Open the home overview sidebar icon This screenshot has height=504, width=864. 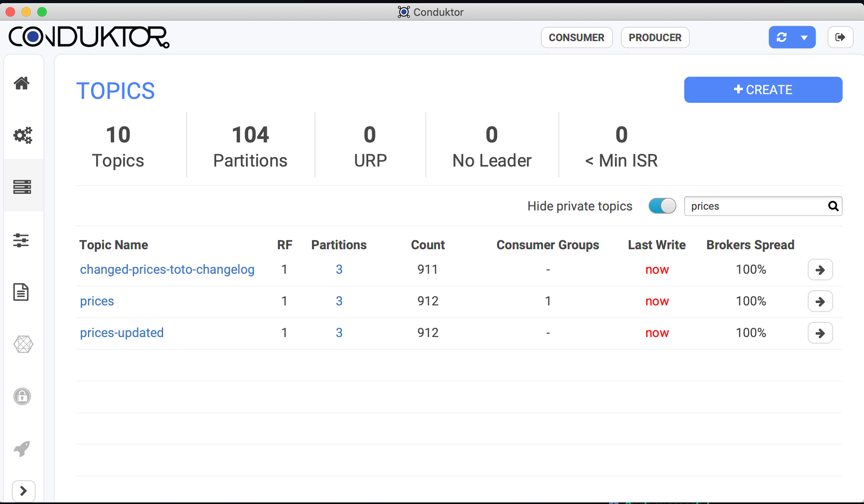22,83
